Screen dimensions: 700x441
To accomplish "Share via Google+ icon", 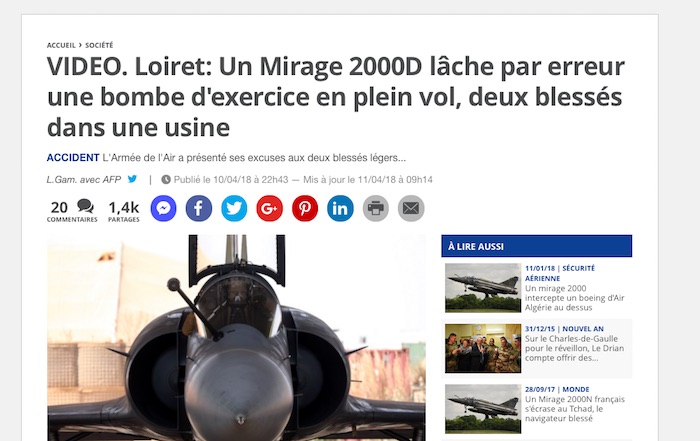I will [270, 208].
